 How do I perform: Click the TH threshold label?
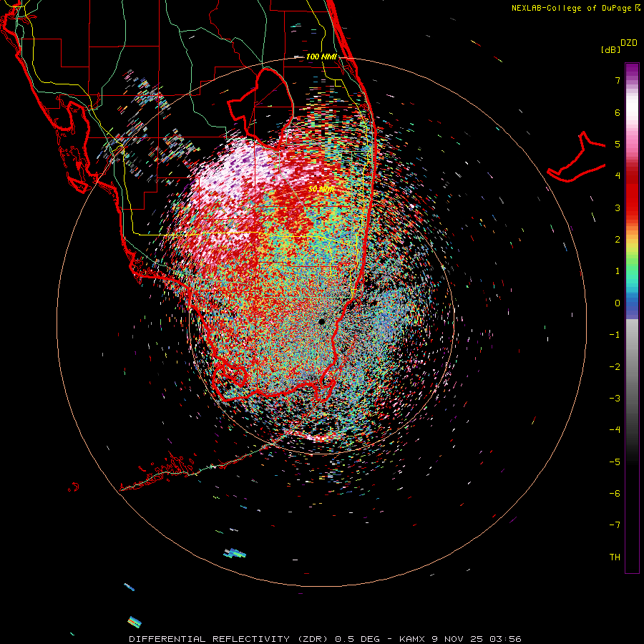(615, 557)
